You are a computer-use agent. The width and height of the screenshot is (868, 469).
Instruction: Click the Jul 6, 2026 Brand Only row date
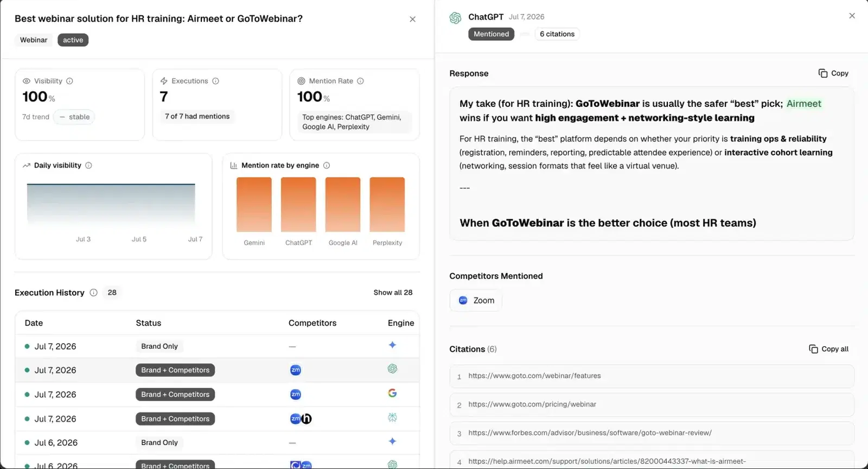click(56, 443)
